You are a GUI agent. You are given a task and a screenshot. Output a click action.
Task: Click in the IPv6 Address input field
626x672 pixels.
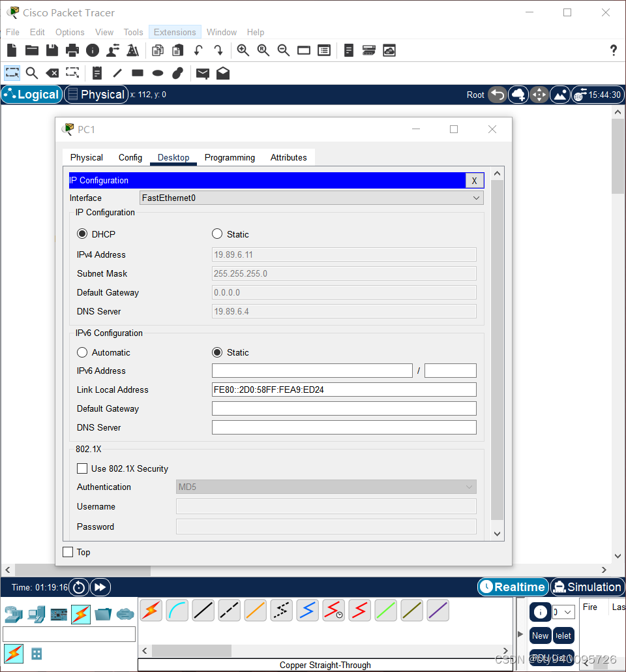[x=312, y=371]
